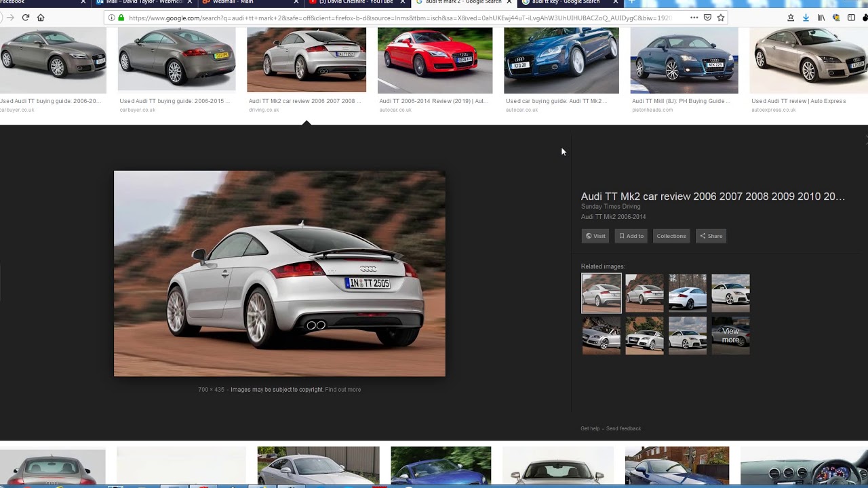The image size is (868, 488).
Task: Click View more related images
Action: coord(730,335)
